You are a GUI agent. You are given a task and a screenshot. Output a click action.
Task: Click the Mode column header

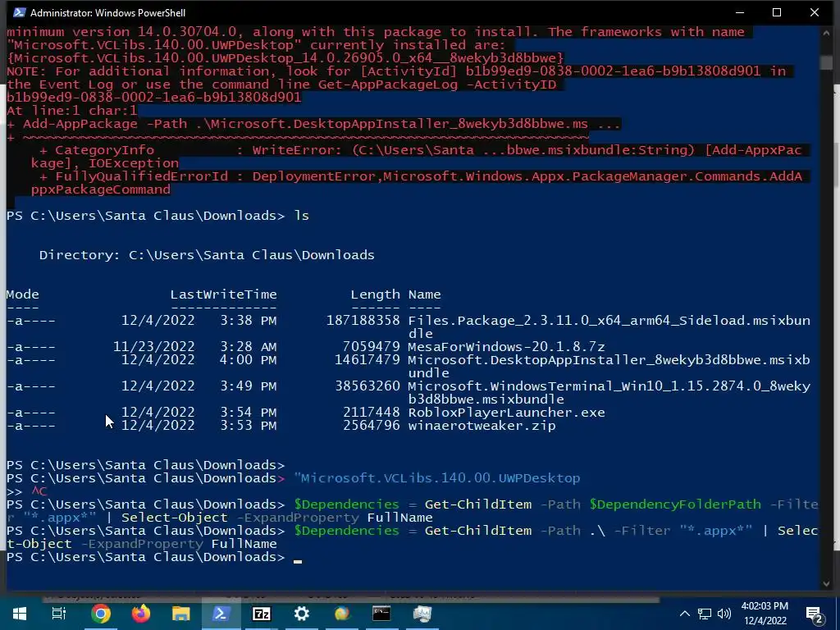point(22,294)
